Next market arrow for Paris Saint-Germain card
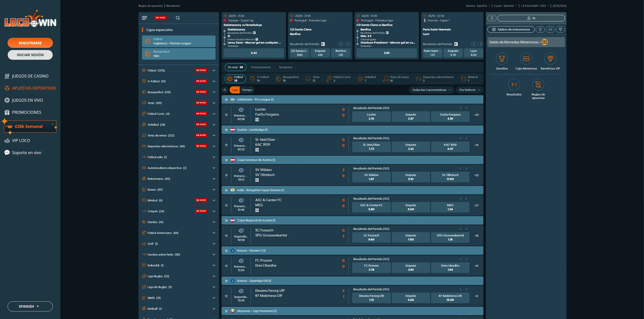 tap(480, 44)
